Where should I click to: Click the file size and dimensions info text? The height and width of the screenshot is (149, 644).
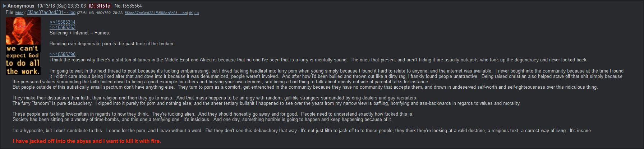[x=100, y=13]
